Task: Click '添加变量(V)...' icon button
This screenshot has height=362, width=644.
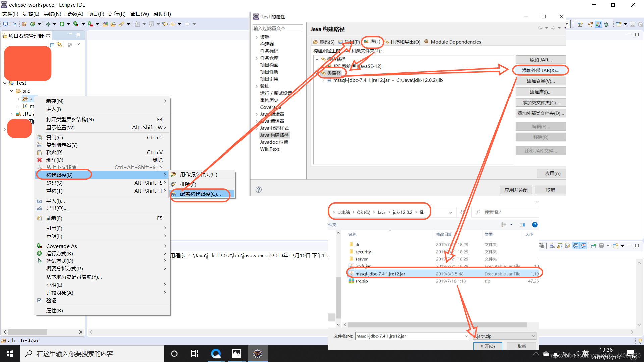Action: point(540,81)
